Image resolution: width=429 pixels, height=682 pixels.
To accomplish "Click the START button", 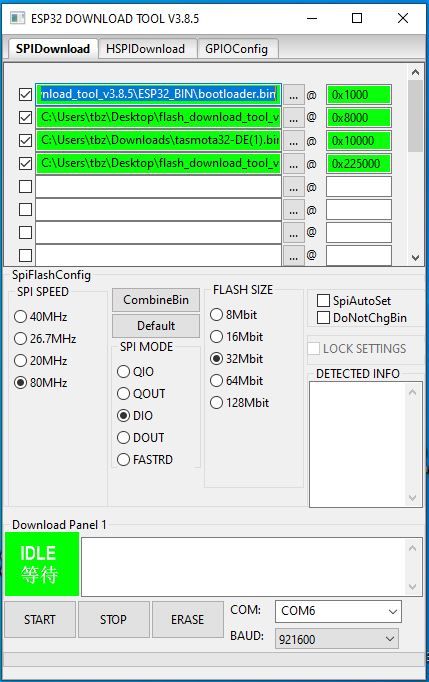I will tap(40, 619).
